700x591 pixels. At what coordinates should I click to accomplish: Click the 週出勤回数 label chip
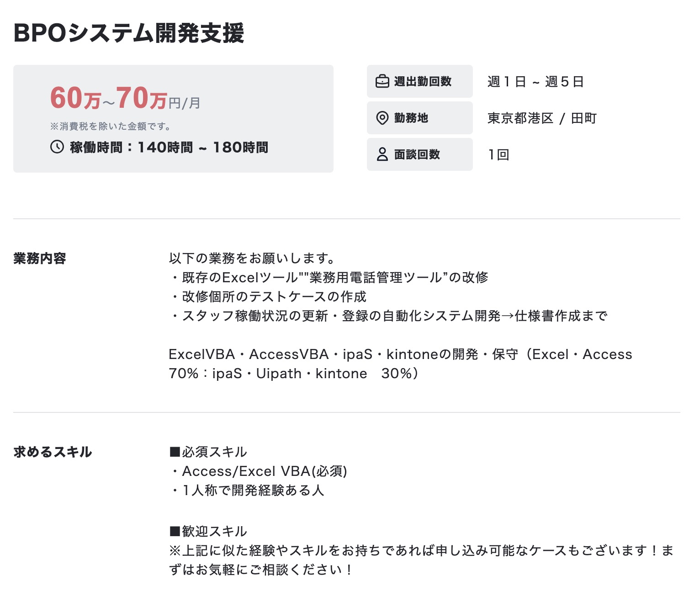click(419, 81)
